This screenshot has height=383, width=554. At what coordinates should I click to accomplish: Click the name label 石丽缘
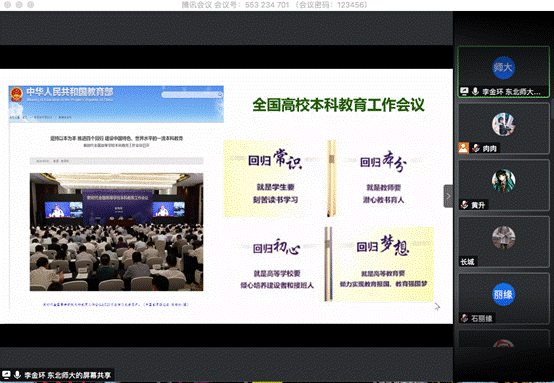tap(482, 318)
